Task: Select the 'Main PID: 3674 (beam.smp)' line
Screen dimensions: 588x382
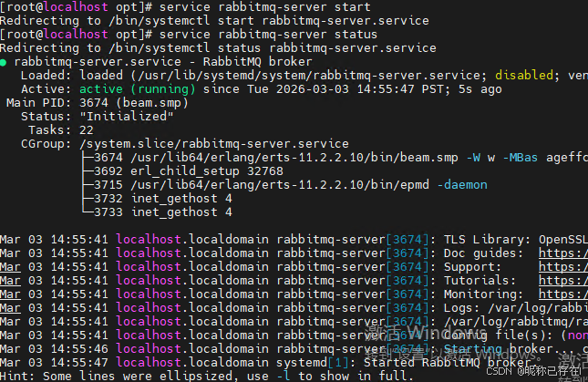Action: (x=98, y=103)
